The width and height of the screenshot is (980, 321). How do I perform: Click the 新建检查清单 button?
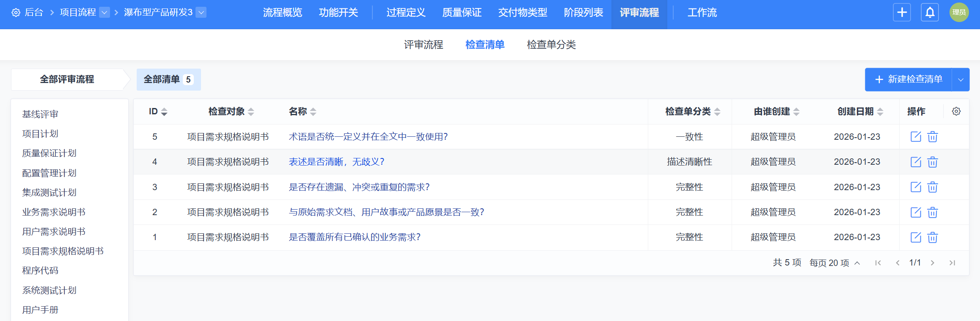coord(908,80)
